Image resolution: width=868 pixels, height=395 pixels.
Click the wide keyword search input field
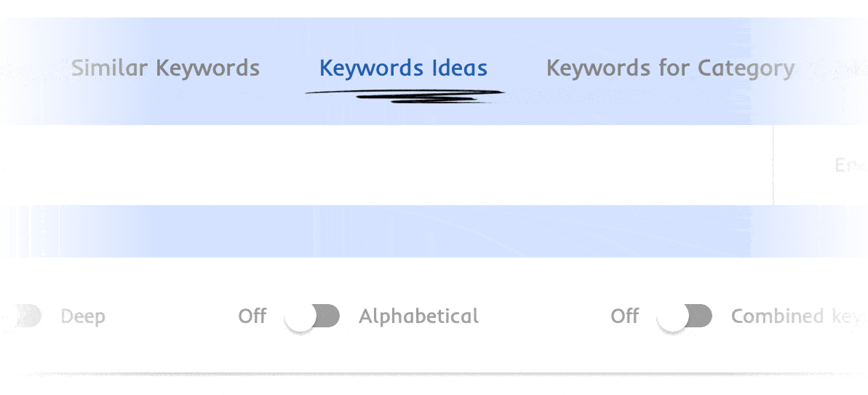tap(386, 165)
